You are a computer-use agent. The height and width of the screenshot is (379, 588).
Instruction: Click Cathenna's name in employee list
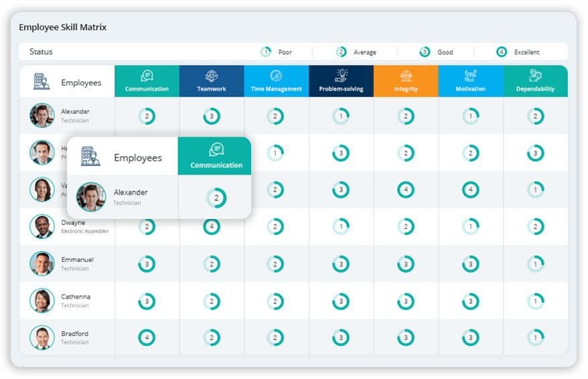tap(76, 297)
